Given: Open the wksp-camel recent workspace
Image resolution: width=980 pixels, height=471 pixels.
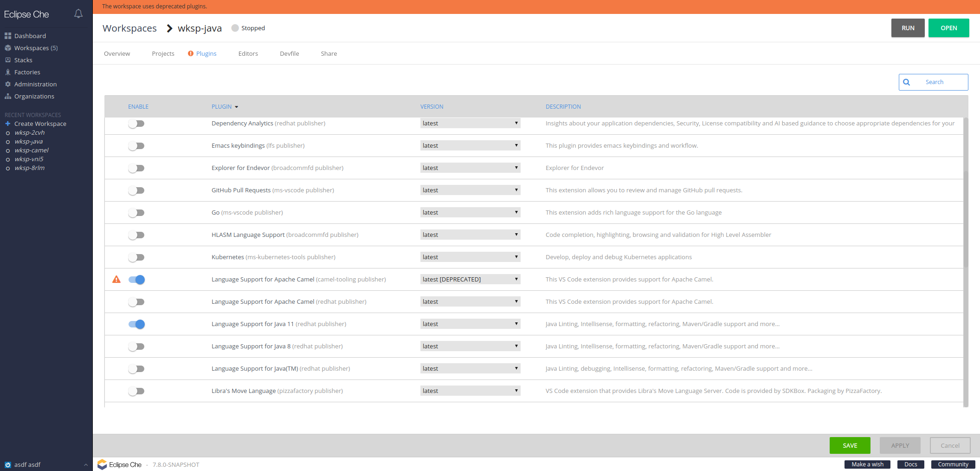Looking at the screenshot, I should (x=32, y=150).
